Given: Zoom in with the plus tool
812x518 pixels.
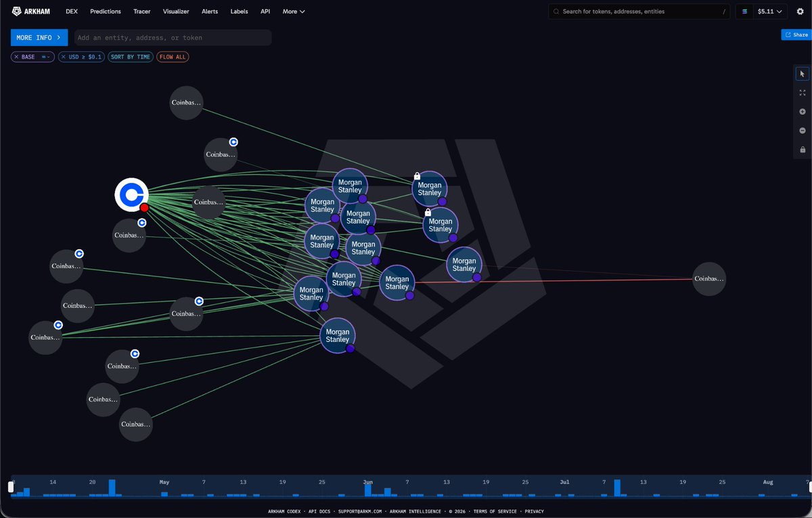Looking at the screenshot, I should tap(802, 112).
